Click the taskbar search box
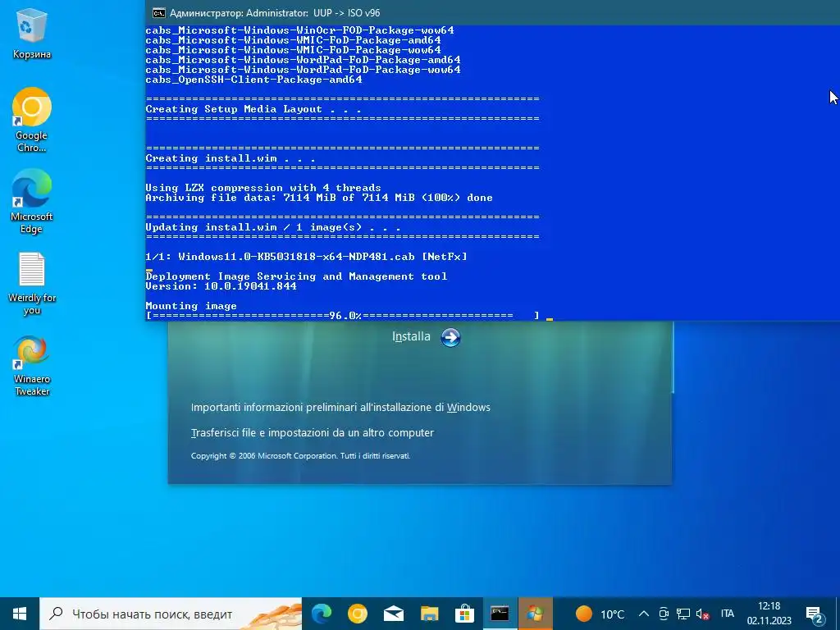Image resolution: width=840 pixels, height=630 pixels. [171, 614]
